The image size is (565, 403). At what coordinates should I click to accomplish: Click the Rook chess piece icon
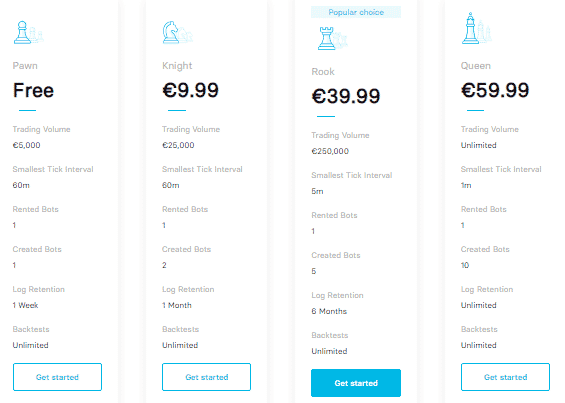click(333, 38)
